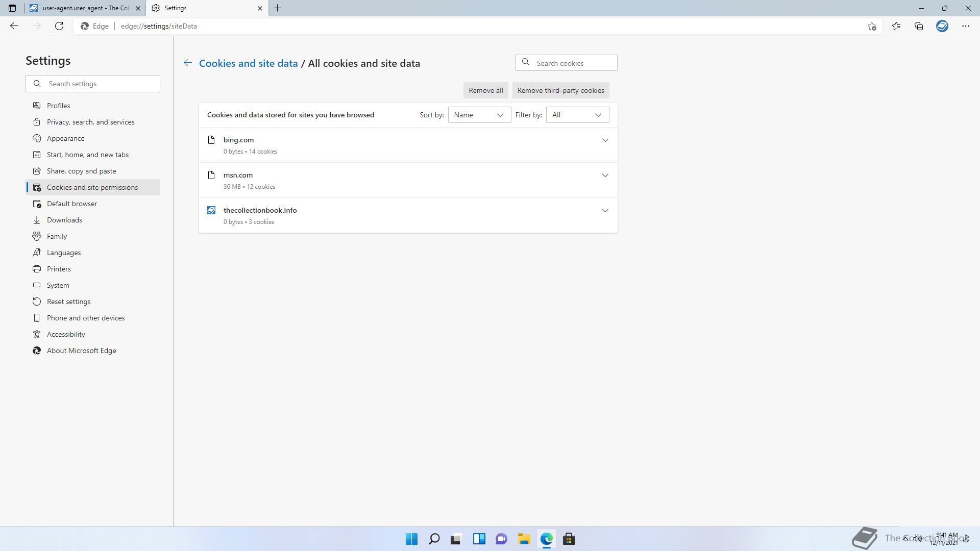Click back arrow beside Cookies and site data

click(x=188, y=63)
